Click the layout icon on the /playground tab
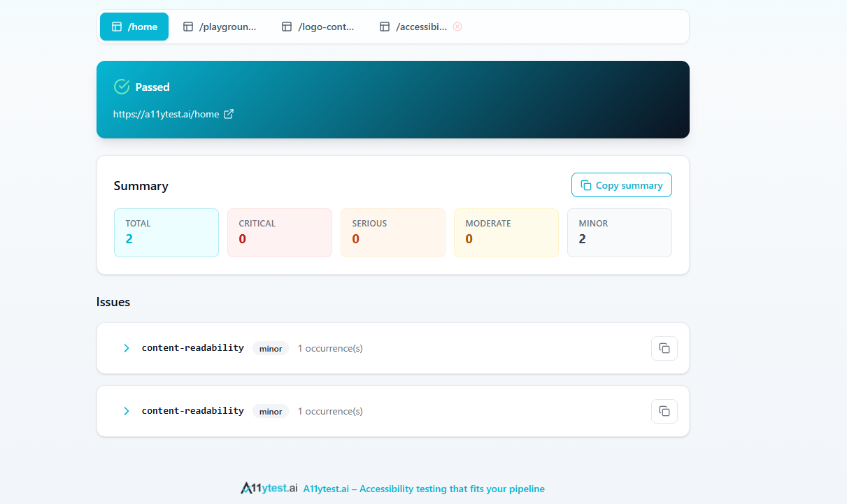 [187, 27]
